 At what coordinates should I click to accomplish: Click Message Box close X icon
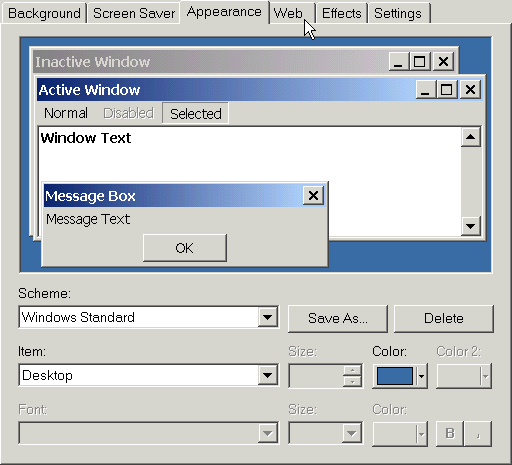[x=313, y=195]
